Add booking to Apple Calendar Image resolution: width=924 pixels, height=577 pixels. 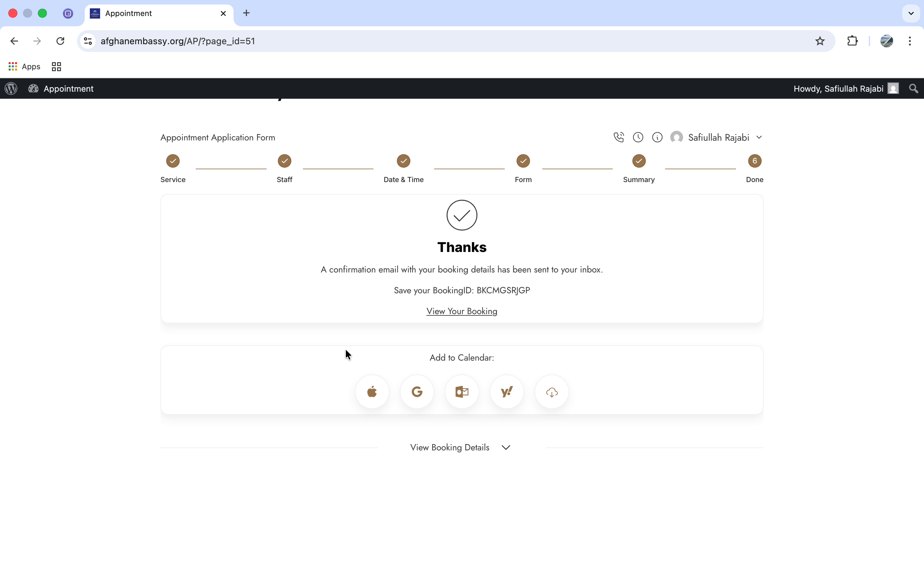372,391
